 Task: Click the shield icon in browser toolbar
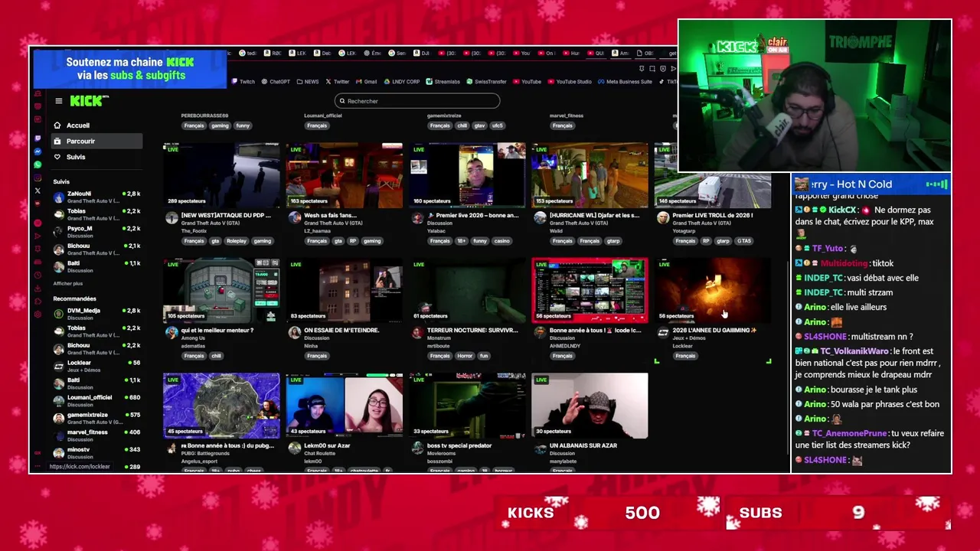pyautogui.click(x=663, y=69)
